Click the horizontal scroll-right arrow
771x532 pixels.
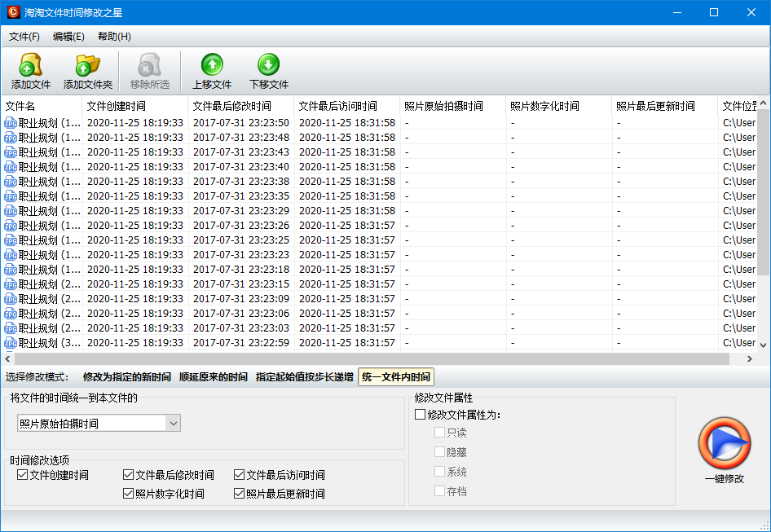coord(749,359)
